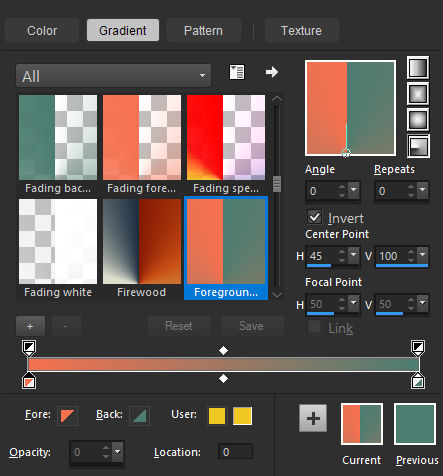Click the view options list icon
This screenshot has width=443, height=476.
[237, 72]
